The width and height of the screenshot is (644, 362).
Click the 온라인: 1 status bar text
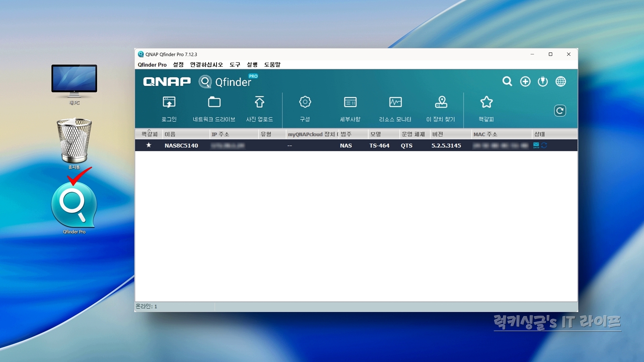pos(146,306)
